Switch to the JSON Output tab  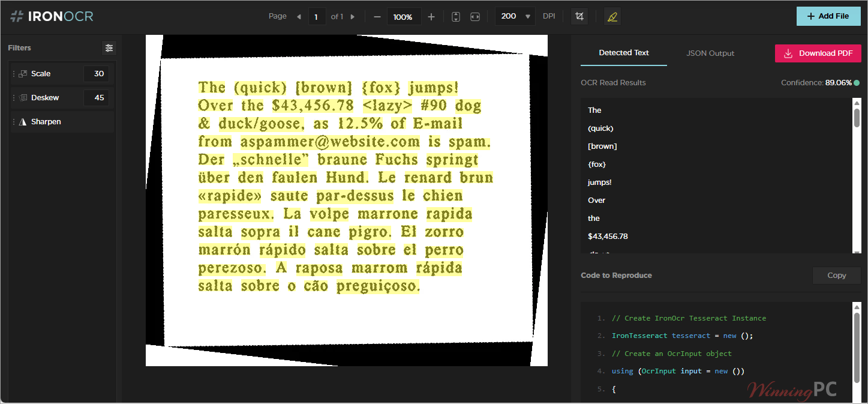tap(710, 53)
